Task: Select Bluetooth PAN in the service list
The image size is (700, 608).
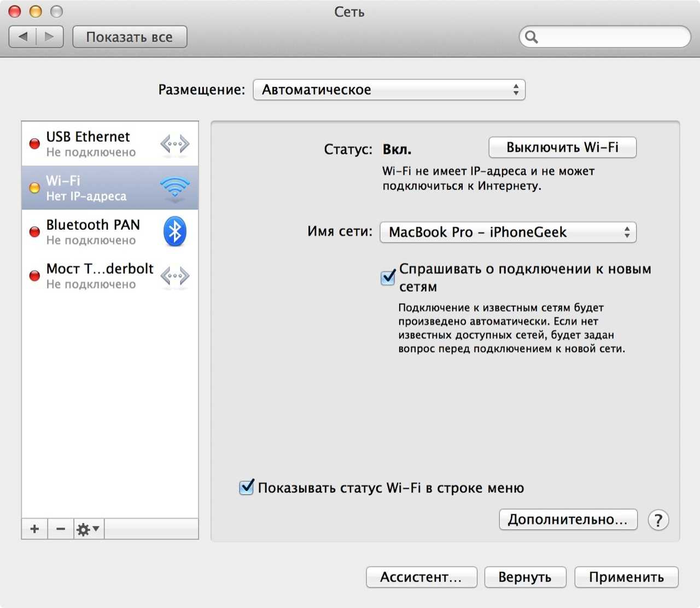Action: pyautogui.click(x=110, y=231)
